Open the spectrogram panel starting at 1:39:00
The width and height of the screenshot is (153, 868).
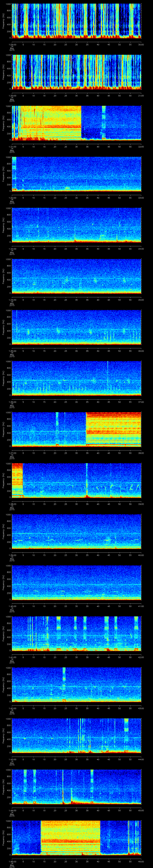[x=76, y=531]
